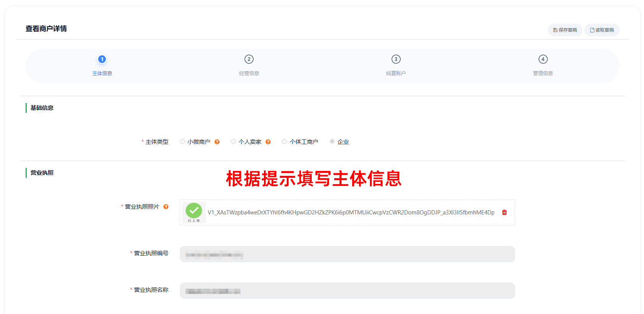
Task: Go to step 2 经营信息
Action: (249, 65)
